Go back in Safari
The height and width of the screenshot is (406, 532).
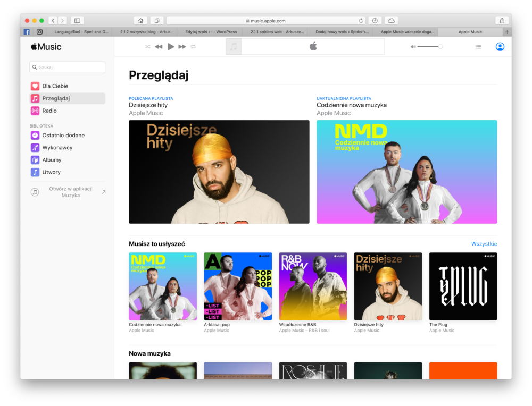[53, 21]
